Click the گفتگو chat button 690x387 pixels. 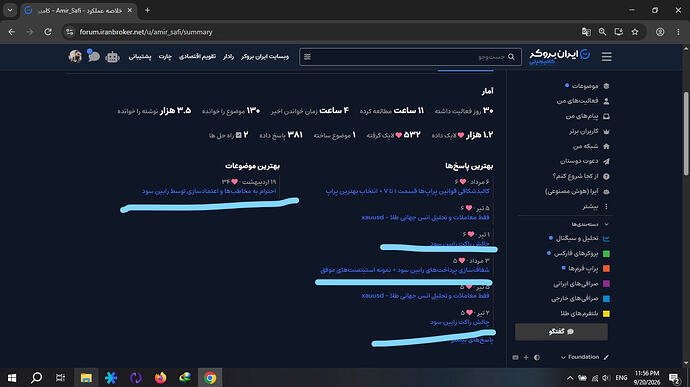(x=561, y=332)
